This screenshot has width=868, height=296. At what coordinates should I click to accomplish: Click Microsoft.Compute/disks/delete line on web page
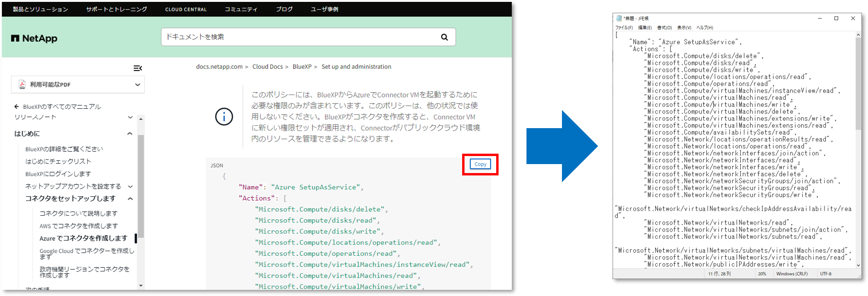coord(322,209)
